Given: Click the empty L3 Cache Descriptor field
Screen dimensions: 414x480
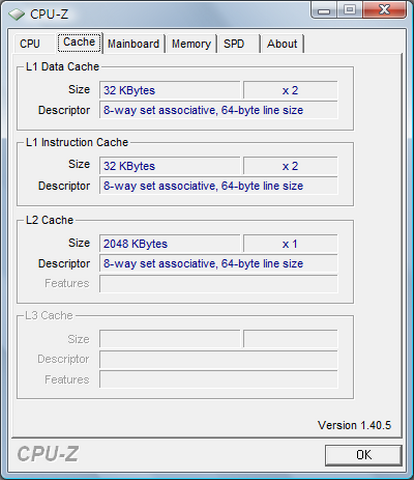Looking at the screenshot, I should 218,359.
